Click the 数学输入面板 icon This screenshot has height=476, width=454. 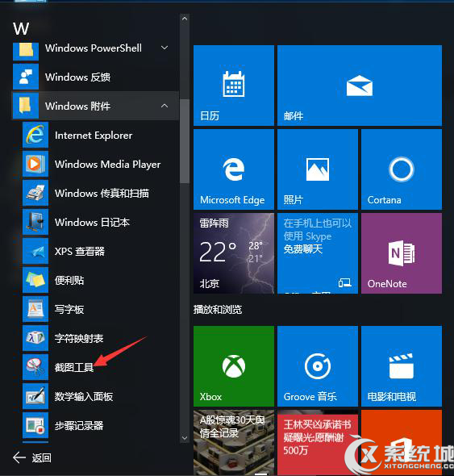(x=35, y=396)
